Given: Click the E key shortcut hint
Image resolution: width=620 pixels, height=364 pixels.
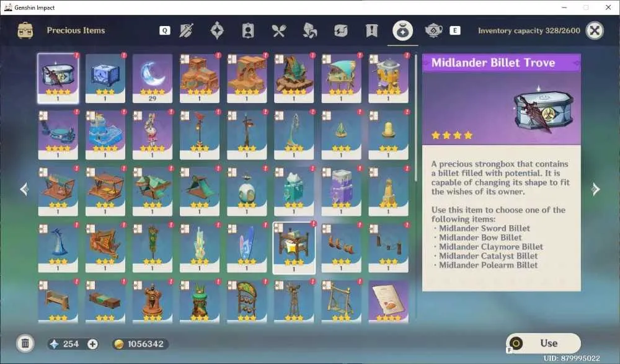Looking at the screenshot, I should pos(454,30).
